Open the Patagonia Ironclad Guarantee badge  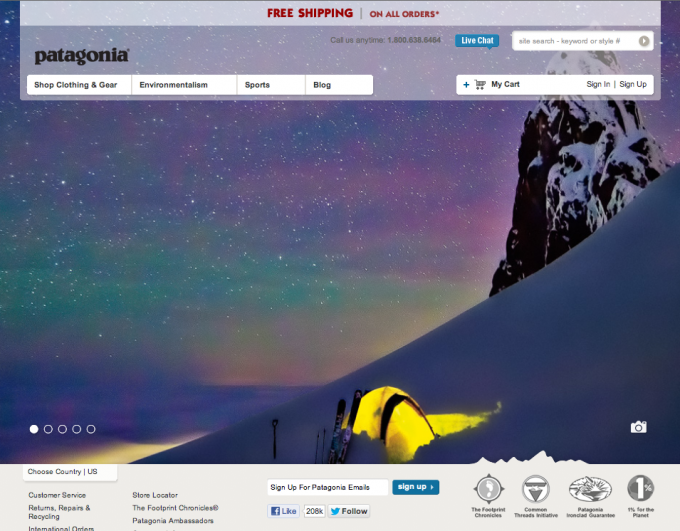coord(590,496)
